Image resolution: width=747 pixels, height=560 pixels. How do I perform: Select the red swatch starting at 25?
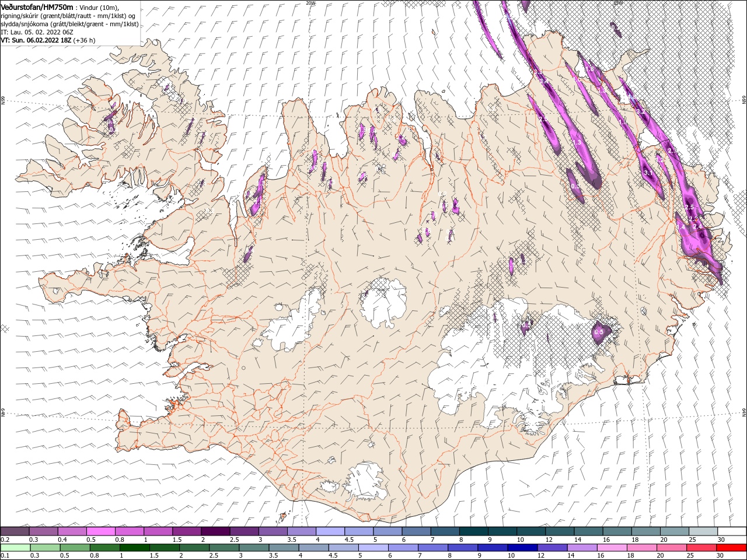click(703, 548)
